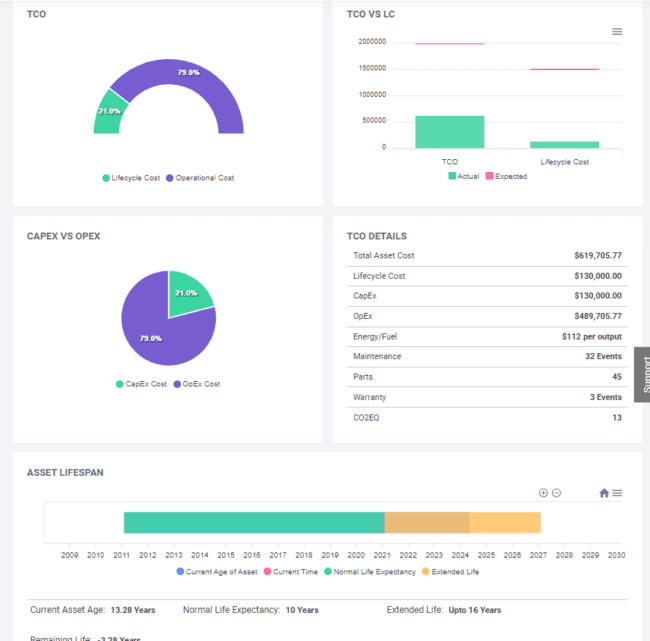Select Maintenance value 32 Events
Viewport: 650px width, 641px height.
click(x=603, y=356)
